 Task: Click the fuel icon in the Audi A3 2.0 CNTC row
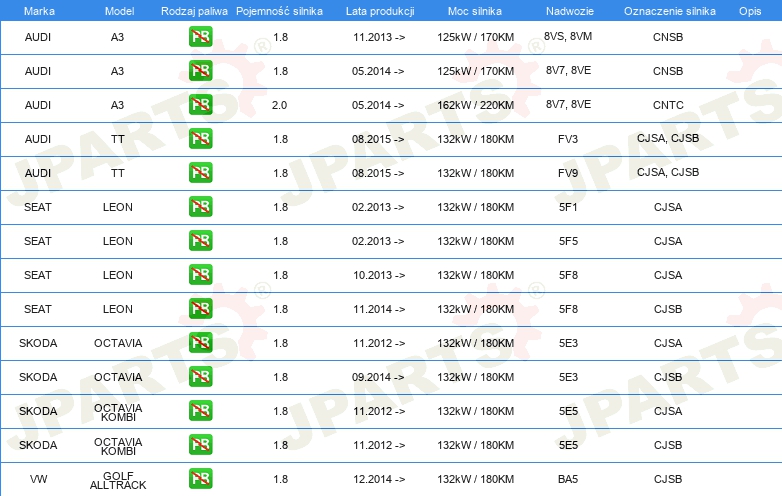point(200,105)
